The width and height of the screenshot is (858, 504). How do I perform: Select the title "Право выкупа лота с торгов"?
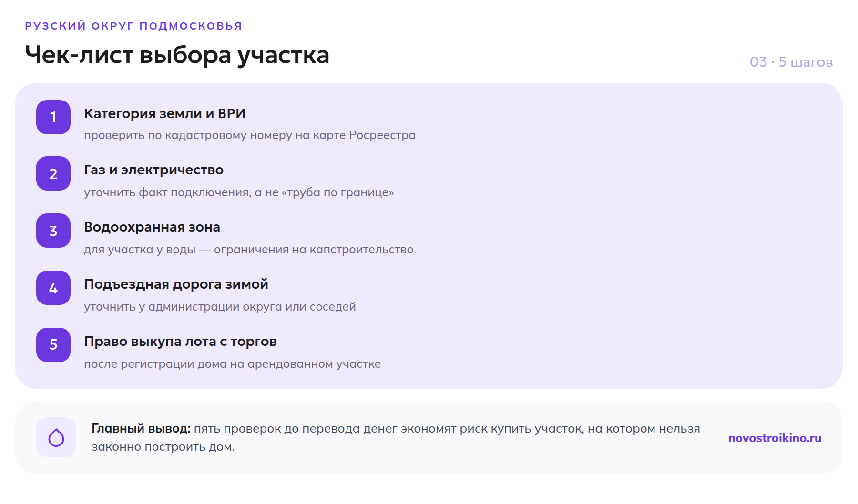[180, 342]
